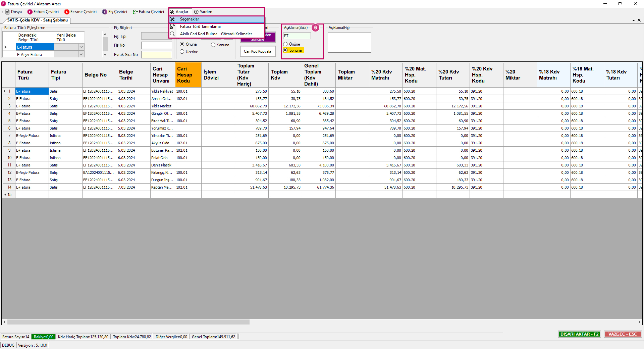This screenshot has height=349, width=644.
Task: Open Fiş Çevirici via its purple F icon
Action: pos(105,12)
